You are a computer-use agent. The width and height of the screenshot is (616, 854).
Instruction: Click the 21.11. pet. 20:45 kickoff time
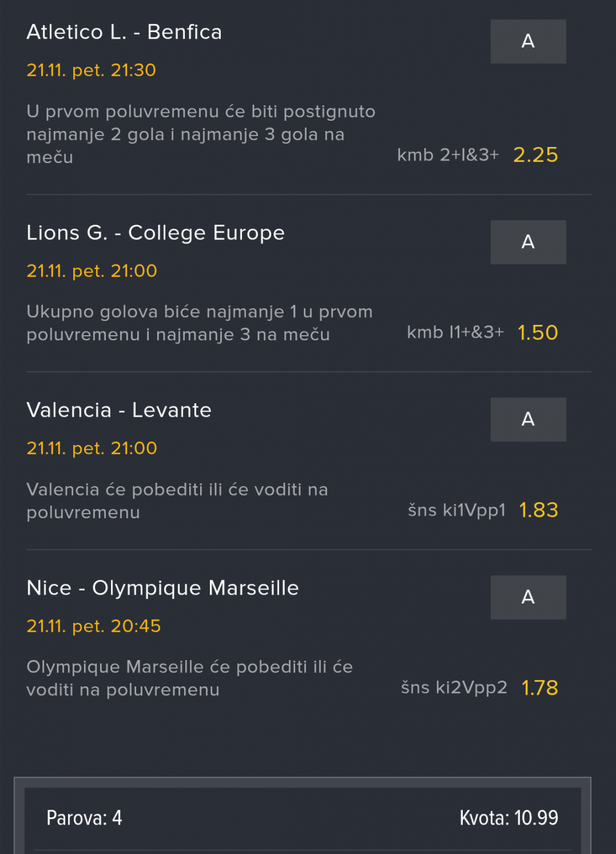click(94, 626)
